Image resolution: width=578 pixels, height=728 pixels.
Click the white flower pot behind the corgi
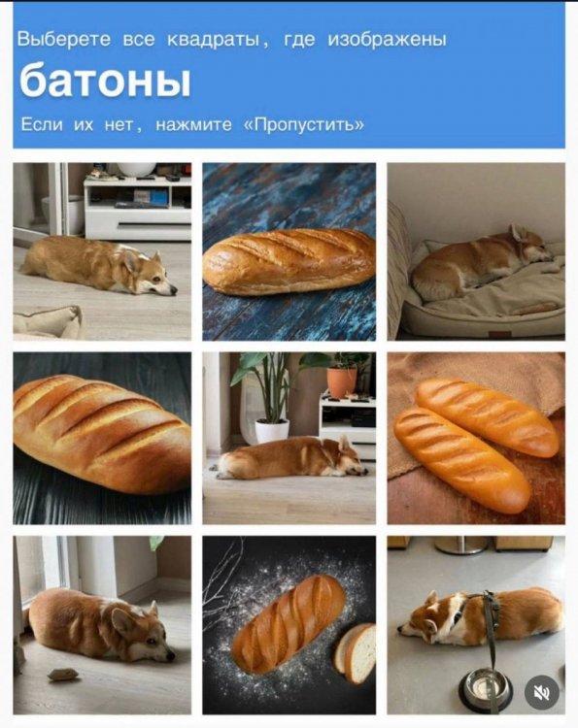(x=272, y=430)
